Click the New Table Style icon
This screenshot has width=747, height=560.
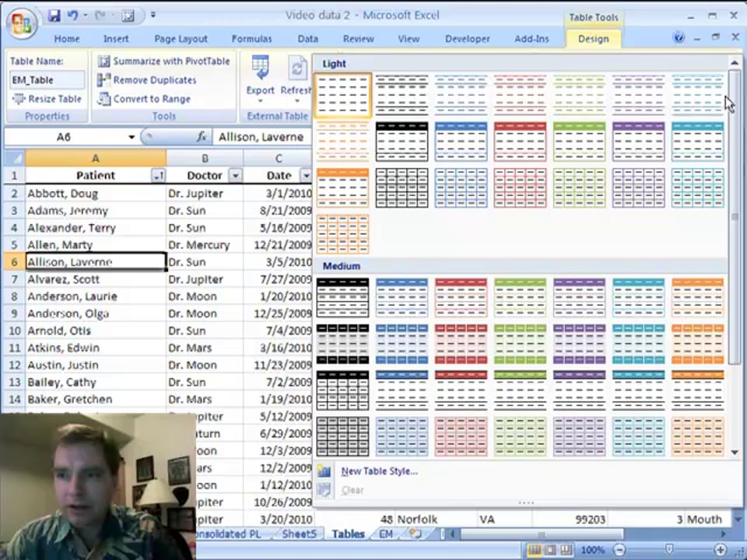tap(324, 471)
